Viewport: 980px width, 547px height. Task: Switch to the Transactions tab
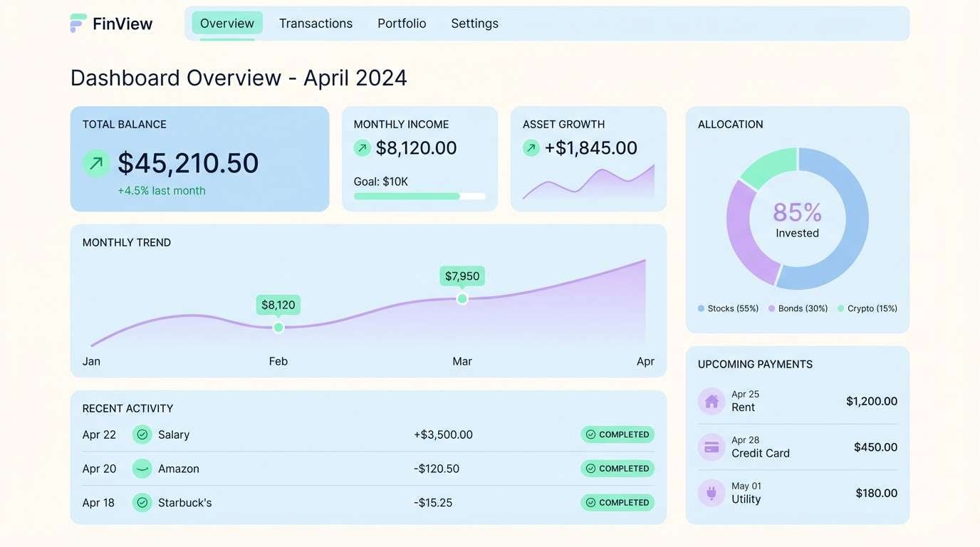(316, 23)
